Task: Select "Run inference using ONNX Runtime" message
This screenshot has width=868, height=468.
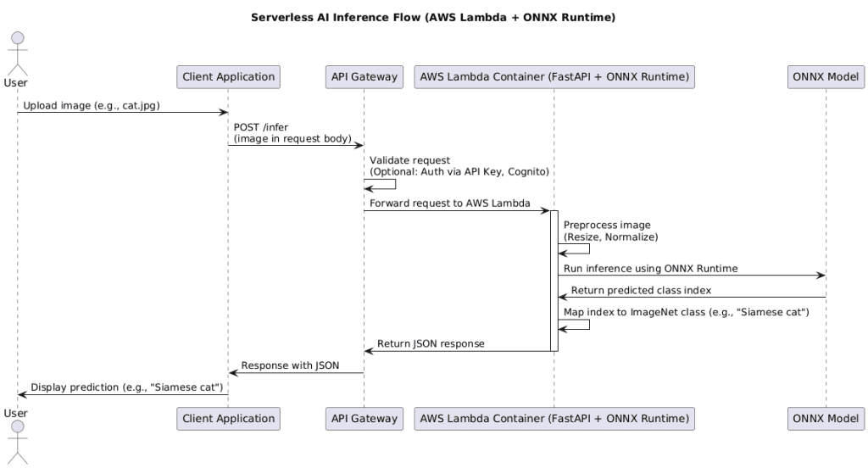Action: coord(650,268)
